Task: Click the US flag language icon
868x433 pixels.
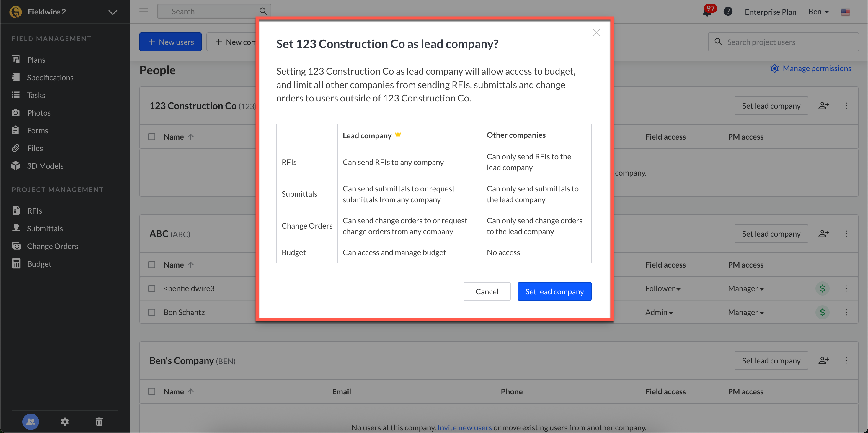Action: [845, 12]
